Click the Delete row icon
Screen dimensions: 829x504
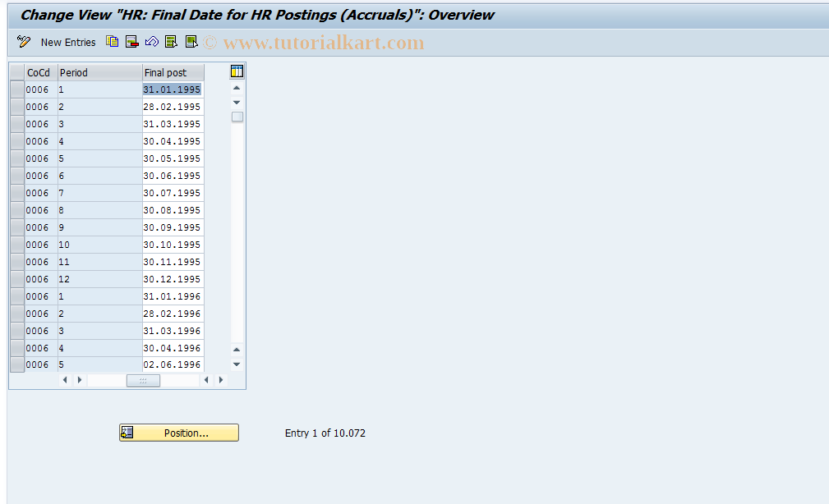coord(131,42)
